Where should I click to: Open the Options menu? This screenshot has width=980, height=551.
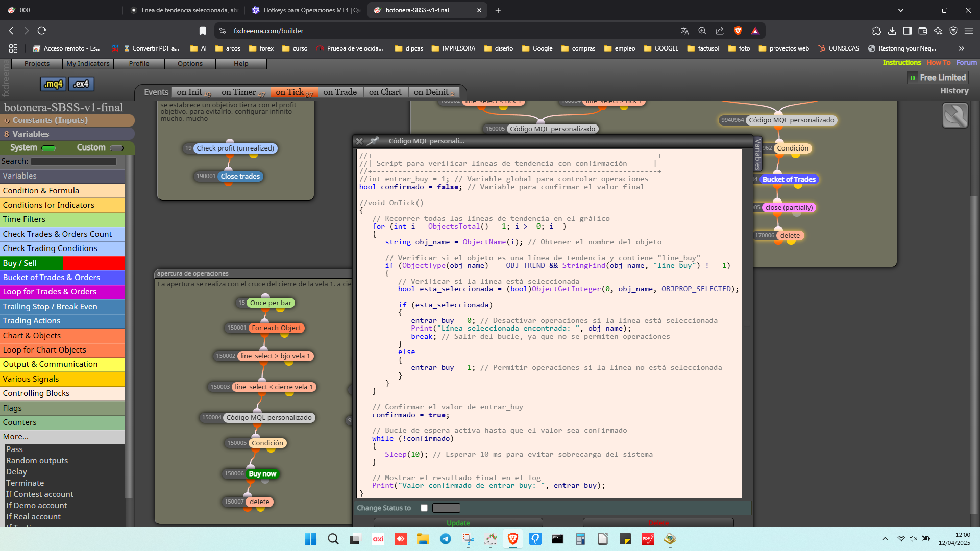pyautogui.click(x=190, y=64)
